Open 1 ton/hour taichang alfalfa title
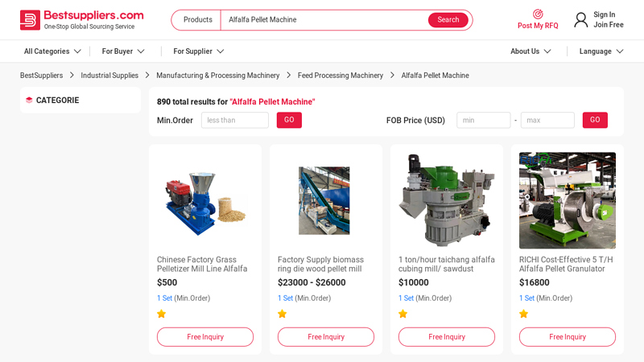The height and width of the screenshot is (362, 644). 447,265
